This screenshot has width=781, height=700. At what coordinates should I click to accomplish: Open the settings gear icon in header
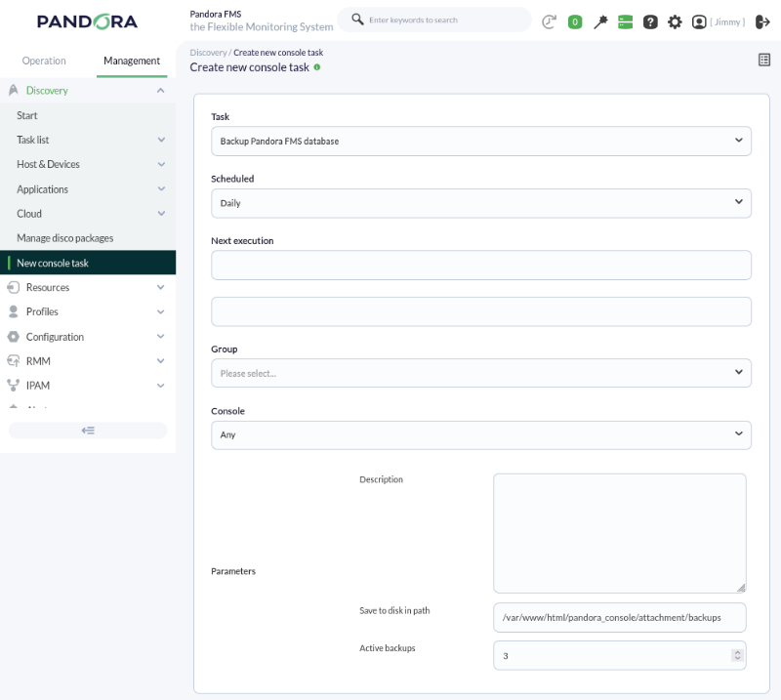(675, 21)
